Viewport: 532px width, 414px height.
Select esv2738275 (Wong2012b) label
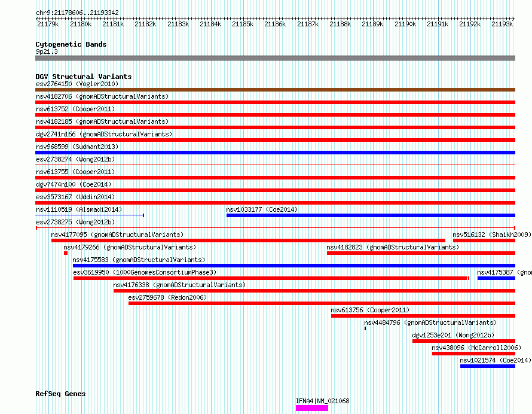point(75,222)
